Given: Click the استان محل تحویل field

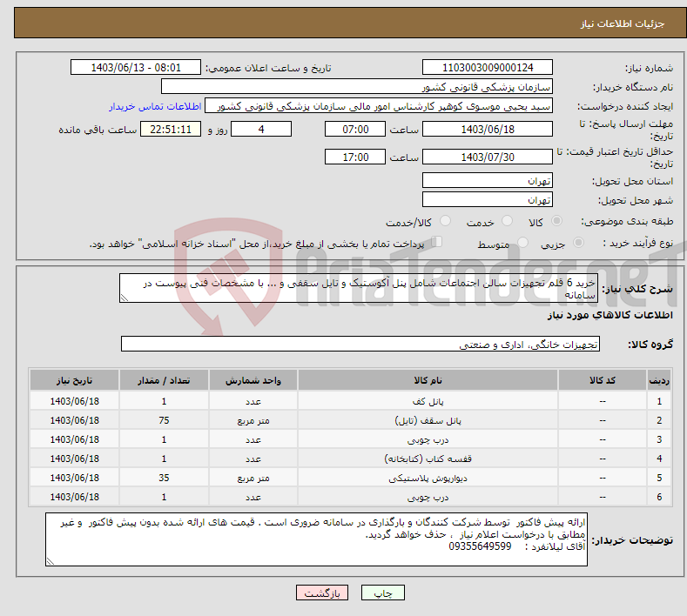Looking at the screenshot, I should (488, 180).
